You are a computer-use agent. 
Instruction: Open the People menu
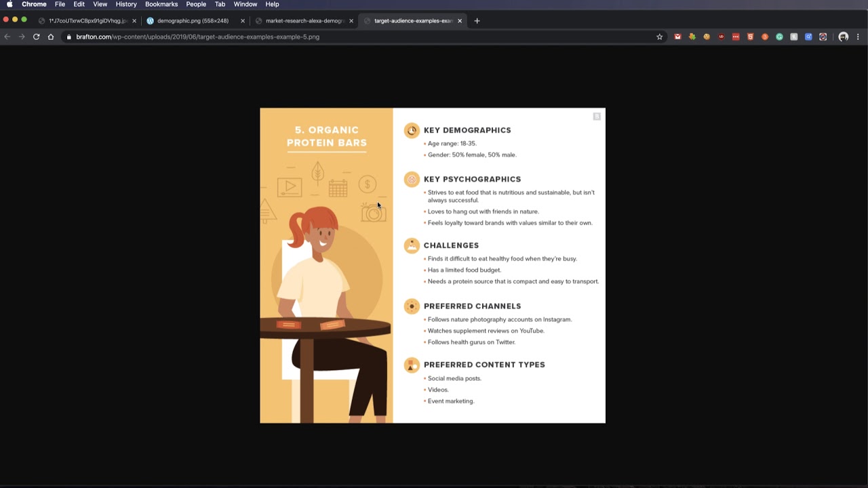tap(196, 4)
